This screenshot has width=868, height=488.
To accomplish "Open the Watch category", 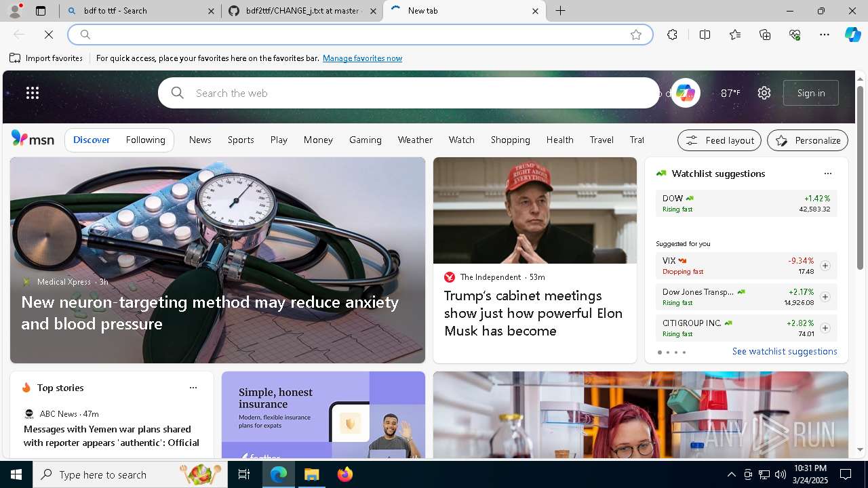I will point(461,140).
